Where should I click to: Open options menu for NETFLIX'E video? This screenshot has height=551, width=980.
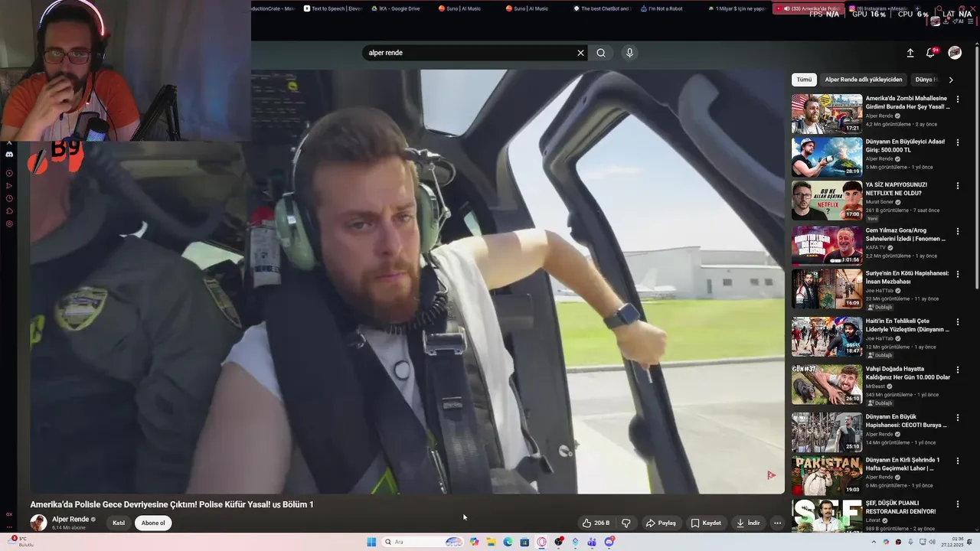958,185
